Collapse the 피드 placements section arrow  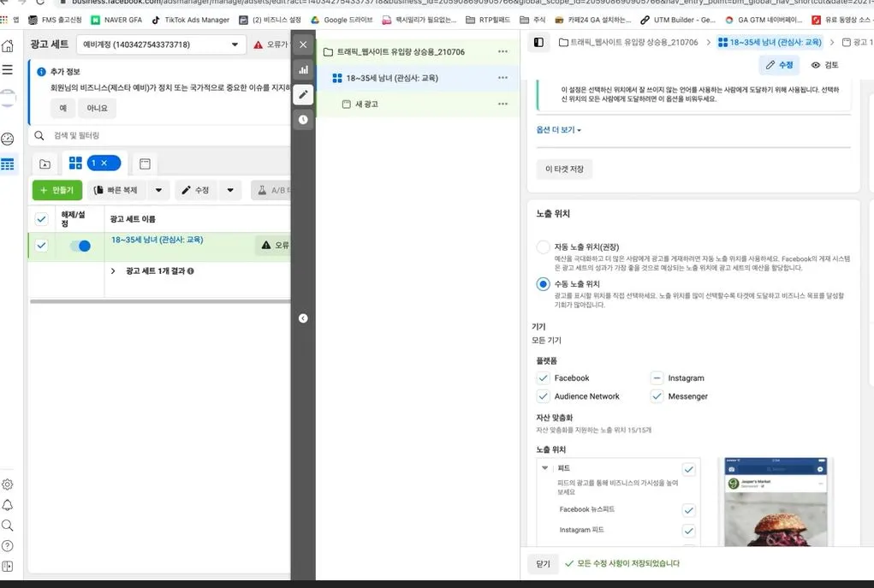pyautogui.click(x=545, y=469)
